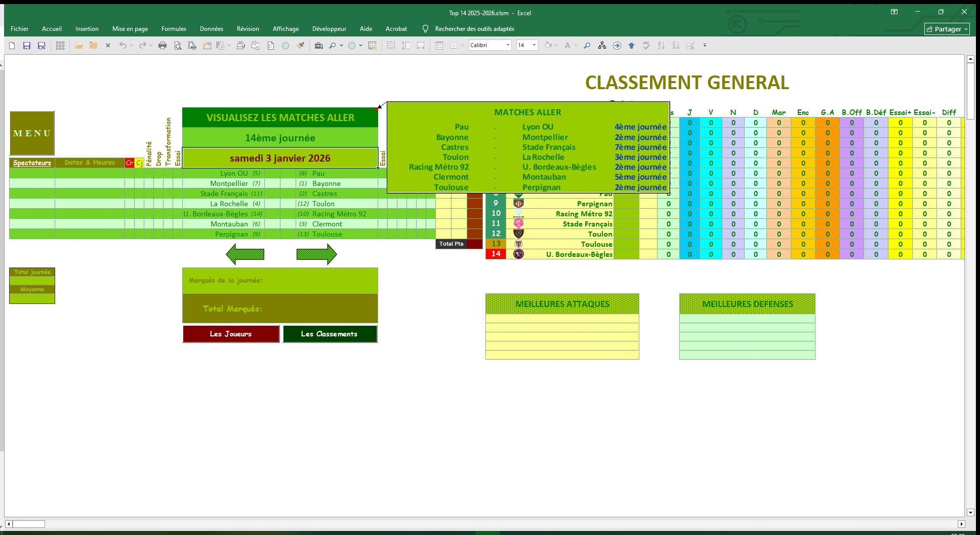Click the 'Montauban' team in match list
Screen dimensions: 980x535
229,224
